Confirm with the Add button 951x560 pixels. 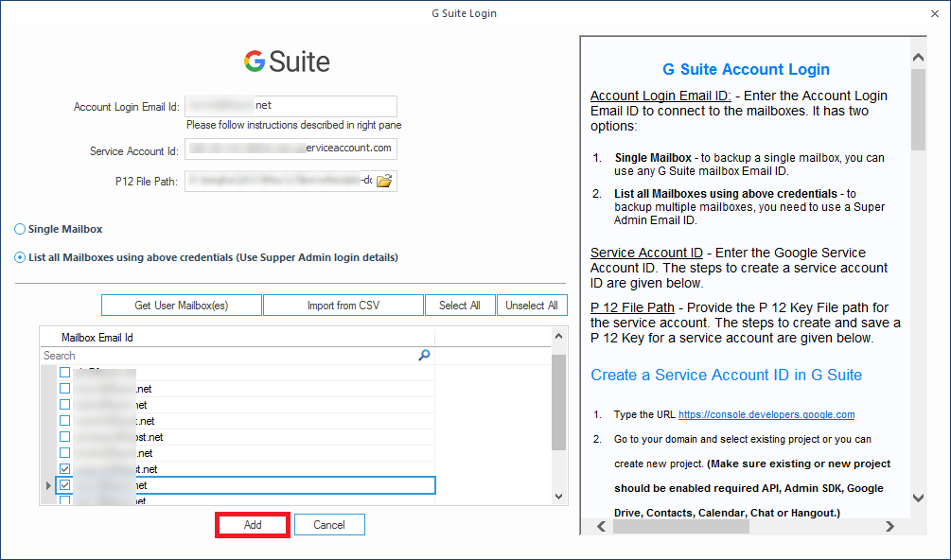pos(253,525)
